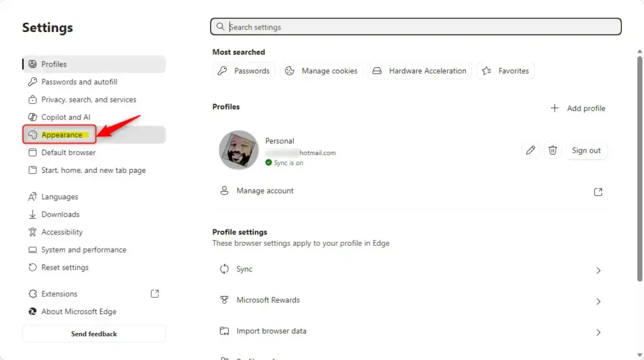Delete the Personal profile via trash icon

[x=552, y=150]
